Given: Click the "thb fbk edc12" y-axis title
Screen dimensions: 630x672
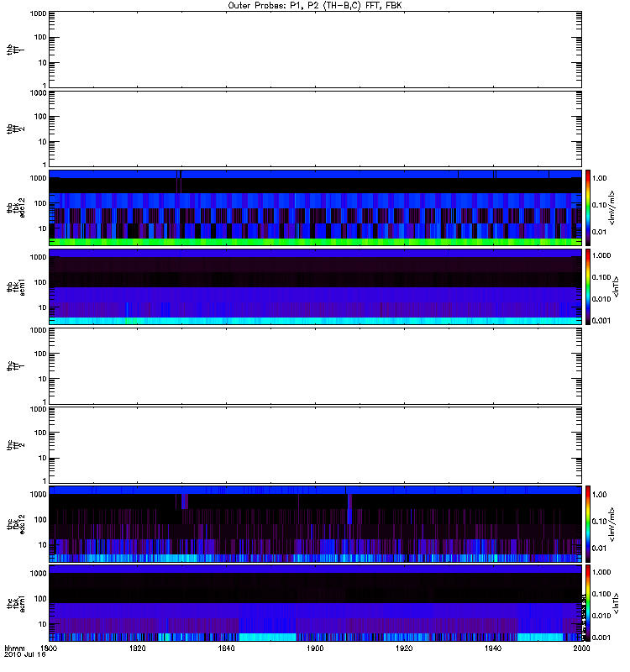Looking at the screenshot, I should [15, 207].
